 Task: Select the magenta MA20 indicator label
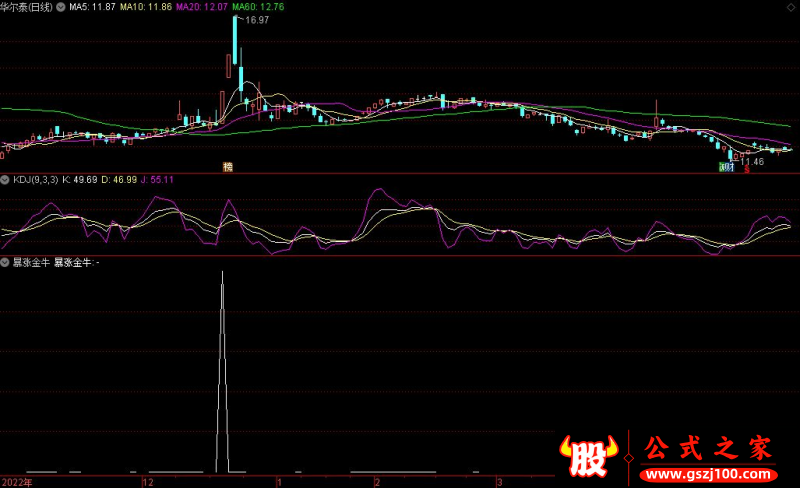[201, 7]
